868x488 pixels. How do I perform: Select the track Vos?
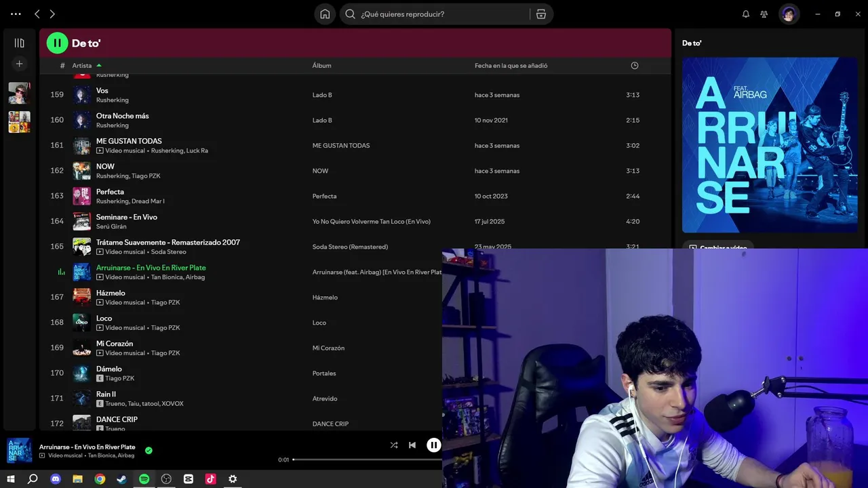point(102,90)
